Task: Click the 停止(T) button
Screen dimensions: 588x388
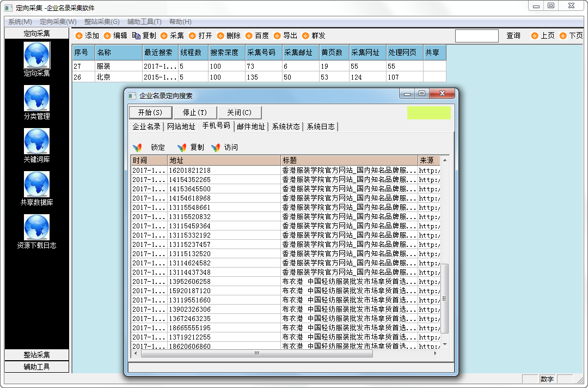Action: [195, 113]
